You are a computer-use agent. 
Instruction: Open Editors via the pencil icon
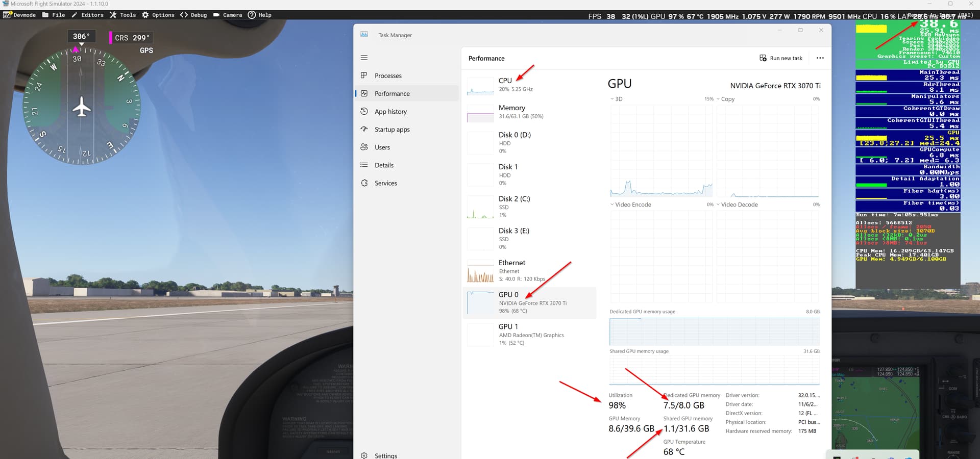pos(75,15)
